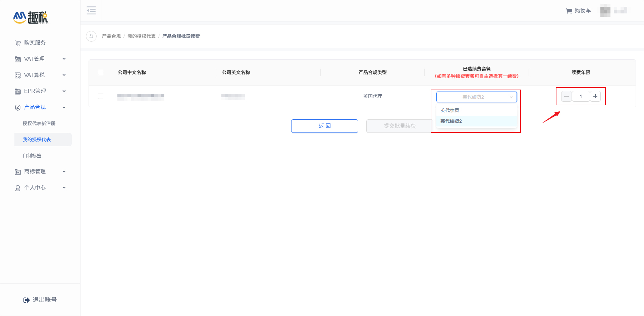Image resolution: width=644 pixels, height=316 pixels.
Task: Click the 返回 button
Action: point(324,126)
